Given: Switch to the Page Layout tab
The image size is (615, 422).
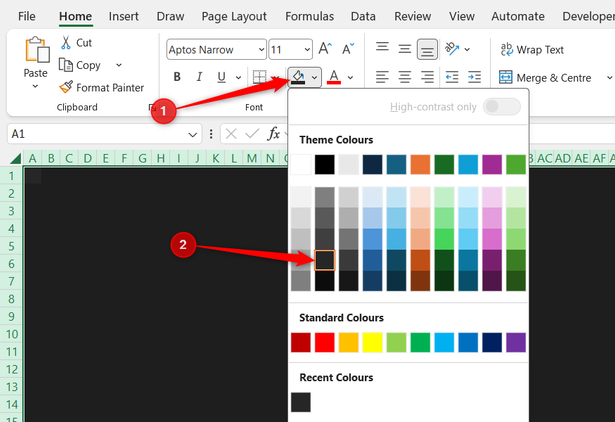Looking at the screenshot, I should click(x=234, y=16).
